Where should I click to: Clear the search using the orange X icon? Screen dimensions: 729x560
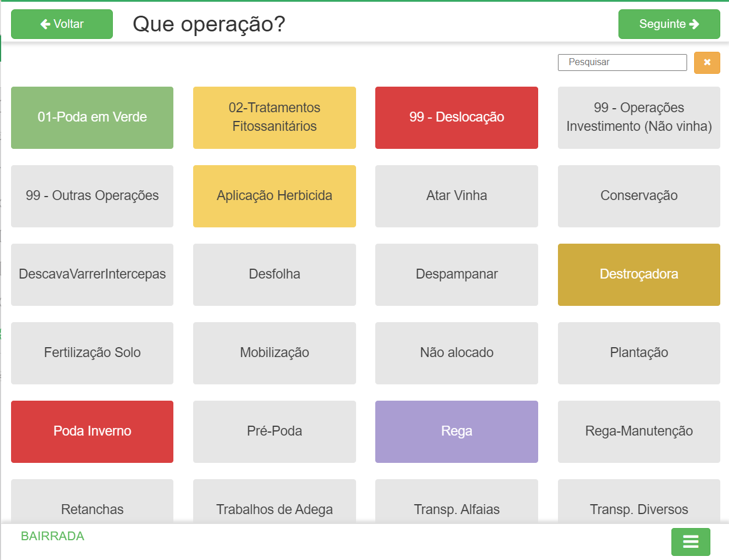click(706, 62)
